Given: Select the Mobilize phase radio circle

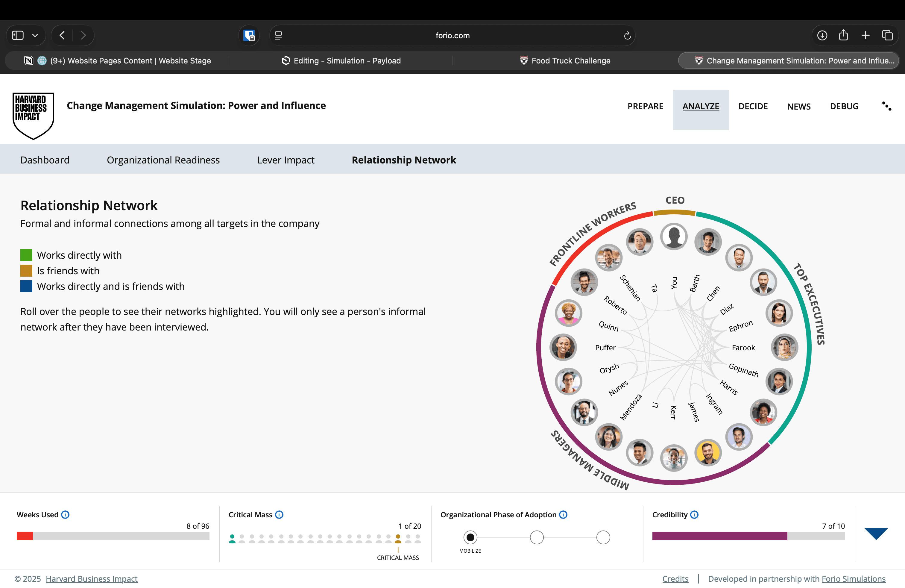Looking at the screenshot, I should point(470,537).
